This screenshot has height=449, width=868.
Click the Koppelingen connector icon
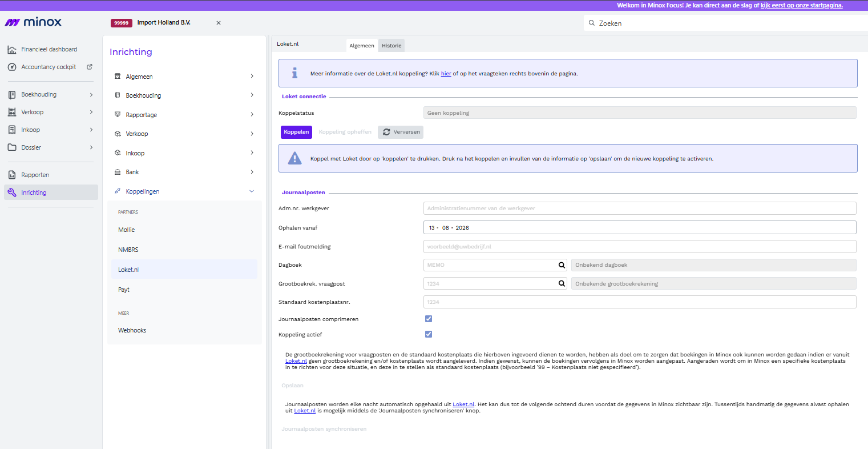click(118, 191)
